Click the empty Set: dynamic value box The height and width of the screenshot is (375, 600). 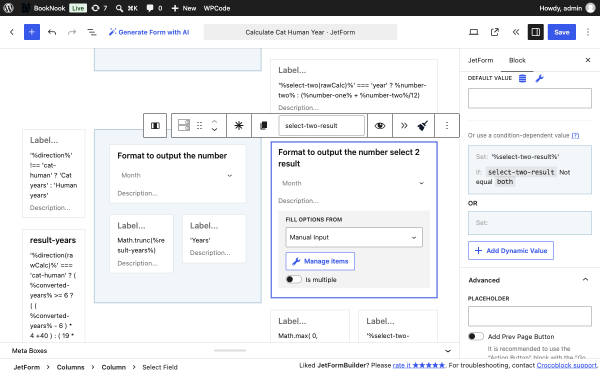coord(530,223)
